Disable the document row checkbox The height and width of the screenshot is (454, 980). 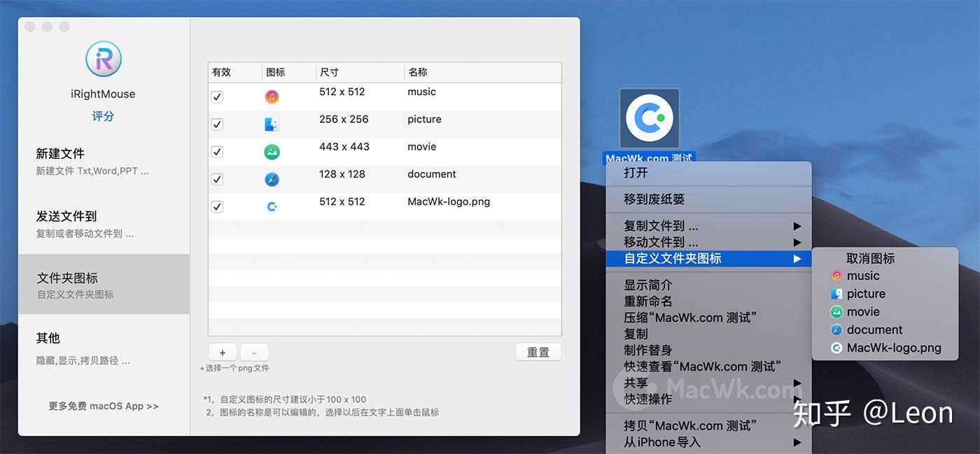coord(217,180)
